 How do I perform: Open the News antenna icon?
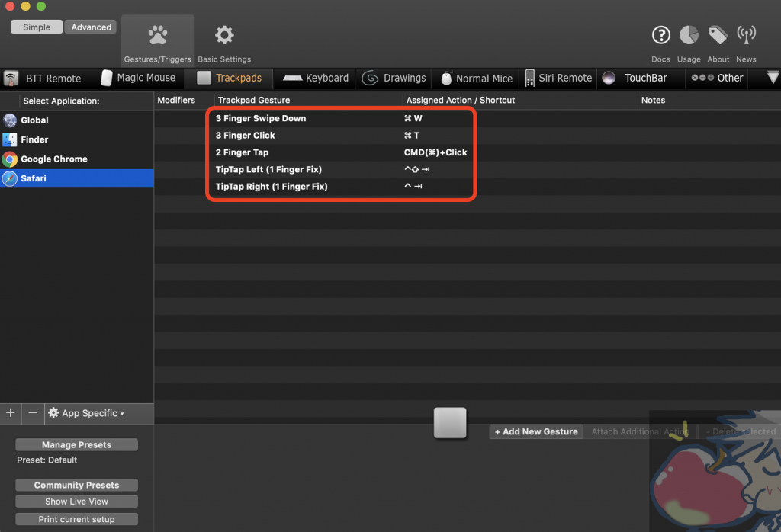[x=746, y=35]
